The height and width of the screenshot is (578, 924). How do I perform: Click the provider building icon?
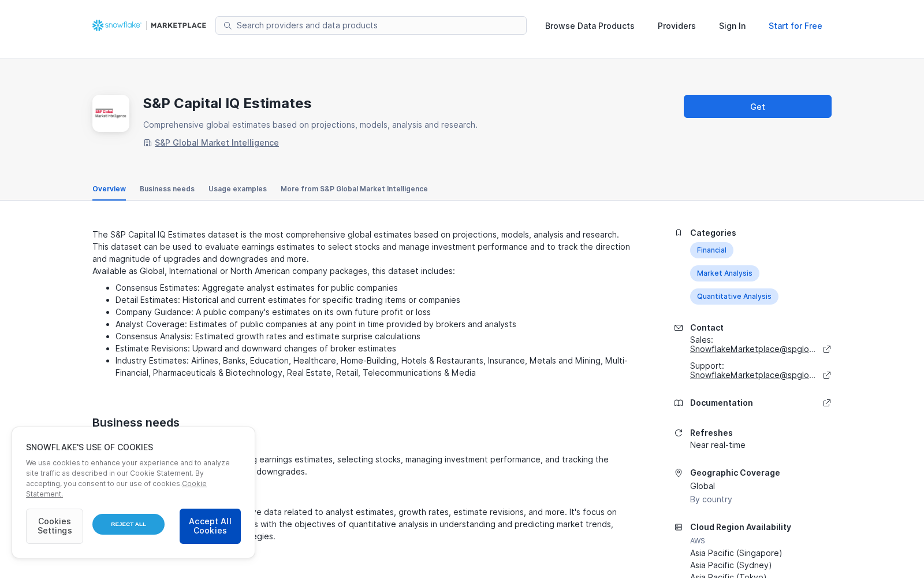coord(147,143)
